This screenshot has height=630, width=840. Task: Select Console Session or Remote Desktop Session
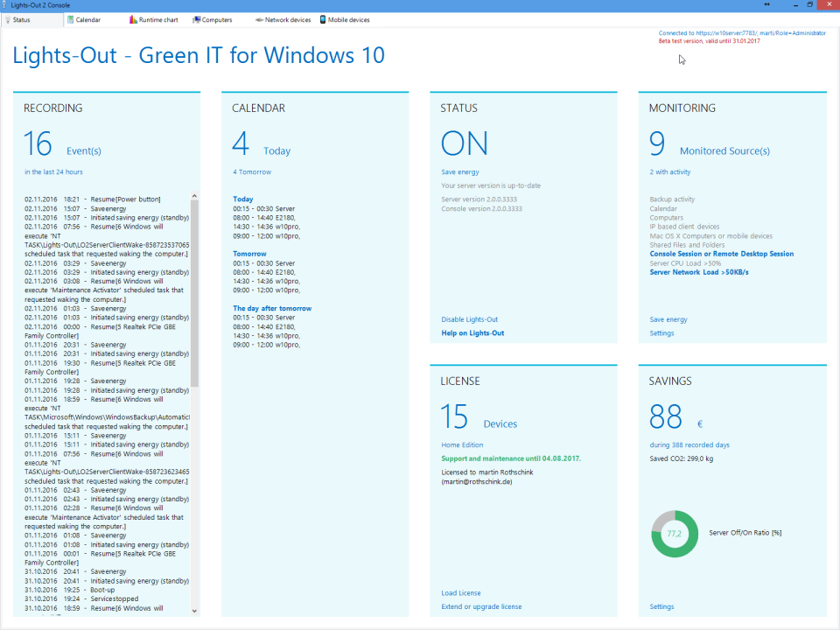click(x=721, y=254)
